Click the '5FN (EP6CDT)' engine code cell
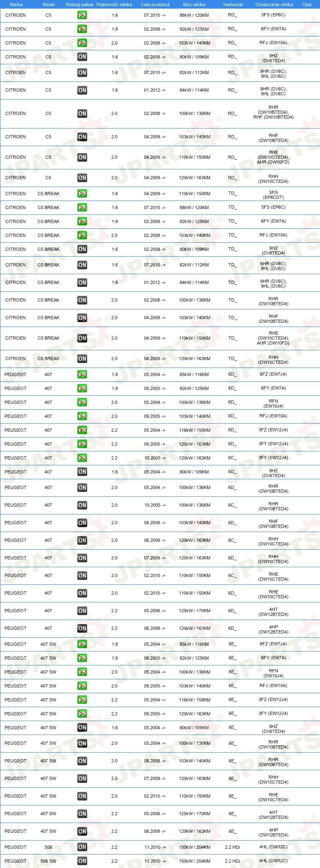 coord(273,195)
